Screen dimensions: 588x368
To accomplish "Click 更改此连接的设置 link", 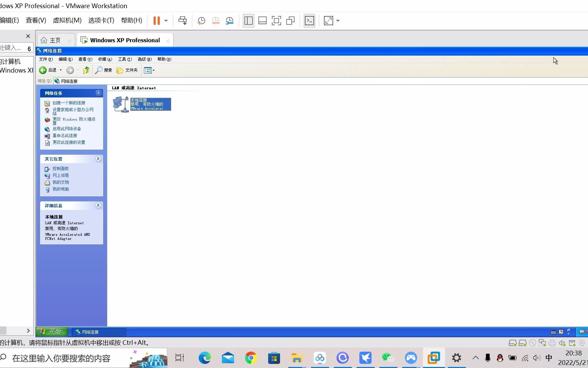I will pos(69,142).
